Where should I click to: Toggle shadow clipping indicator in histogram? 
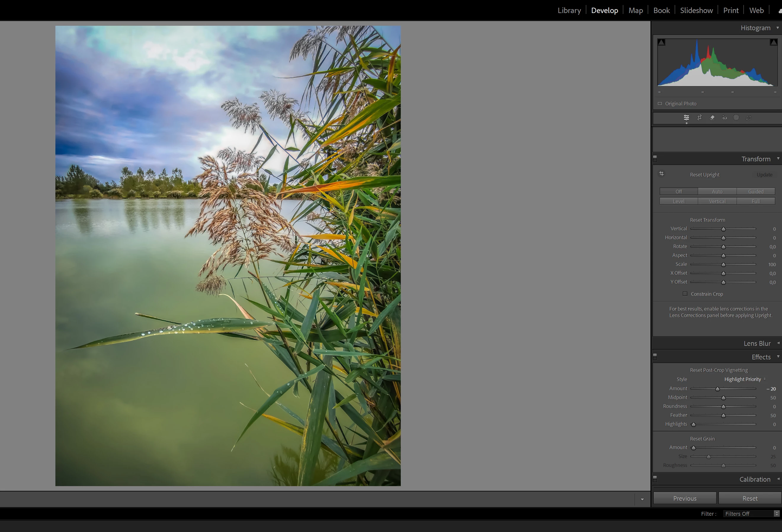[x=661, y=42]
